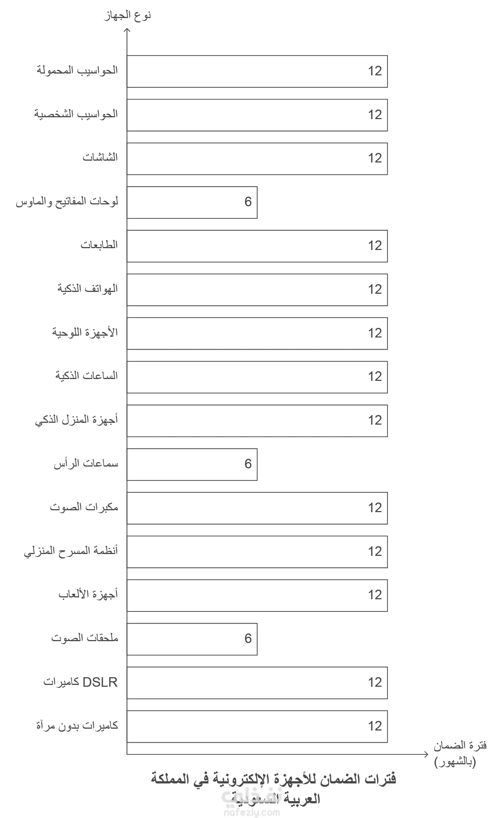
Task: Click the لوحات المفاتيح والماوس 6-month bar
Action: [x=192, y=202]
